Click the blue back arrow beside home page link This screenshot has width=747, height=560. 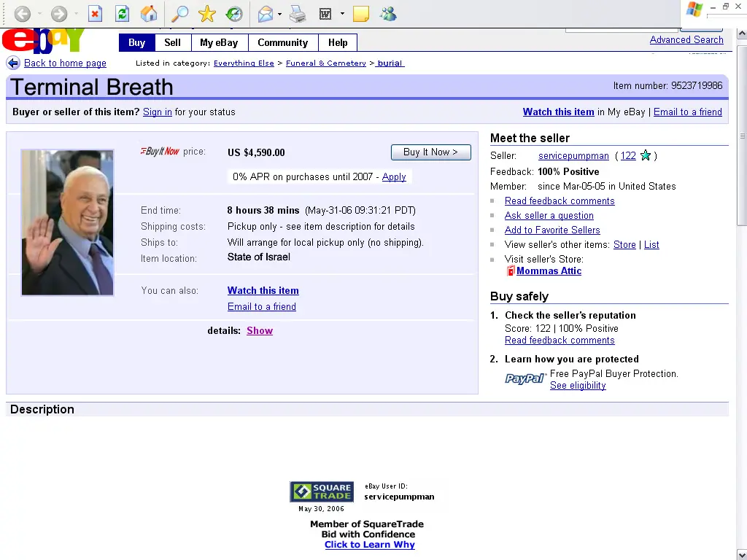[13, 63]
